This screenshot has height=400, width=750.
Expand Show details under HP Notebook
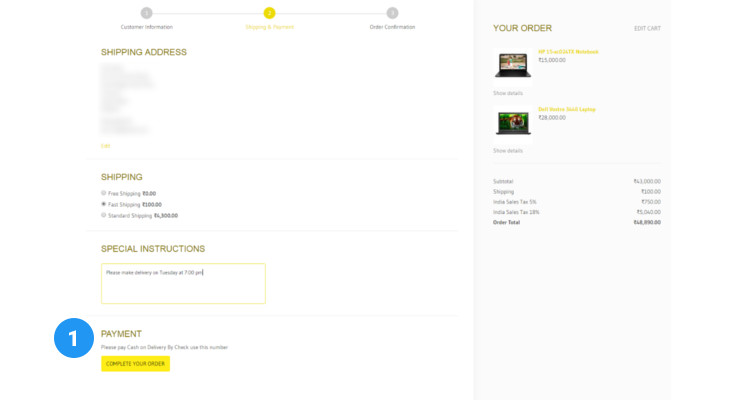point(507,93)
